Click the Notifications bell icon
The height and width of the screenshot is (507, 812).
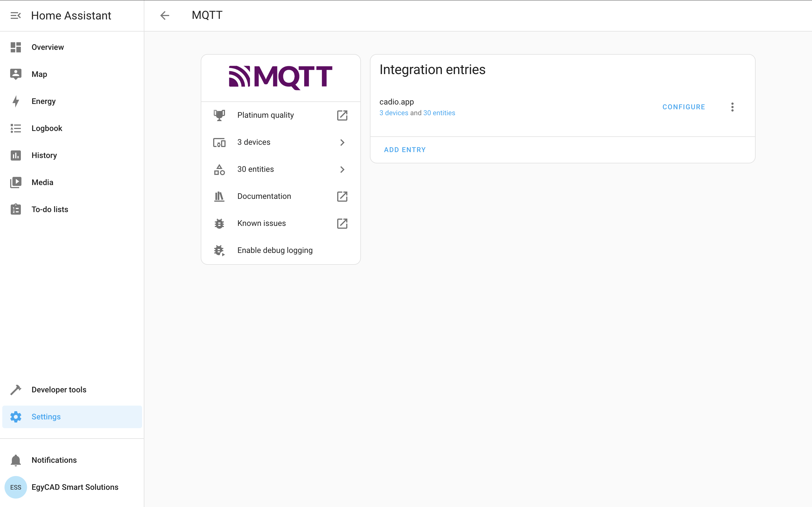tap(16, 460)
